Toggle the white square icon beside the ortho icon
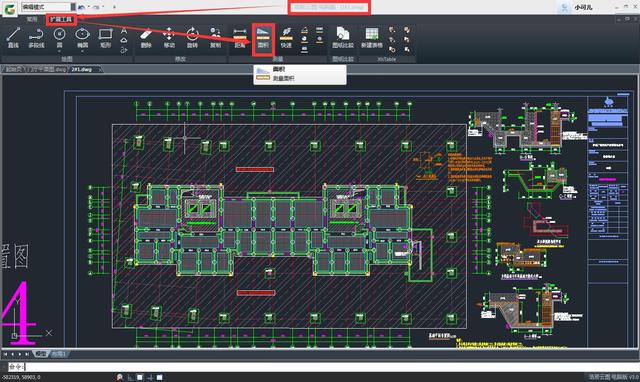The height and width of the screenshot is (382, 640). [140, 377]
